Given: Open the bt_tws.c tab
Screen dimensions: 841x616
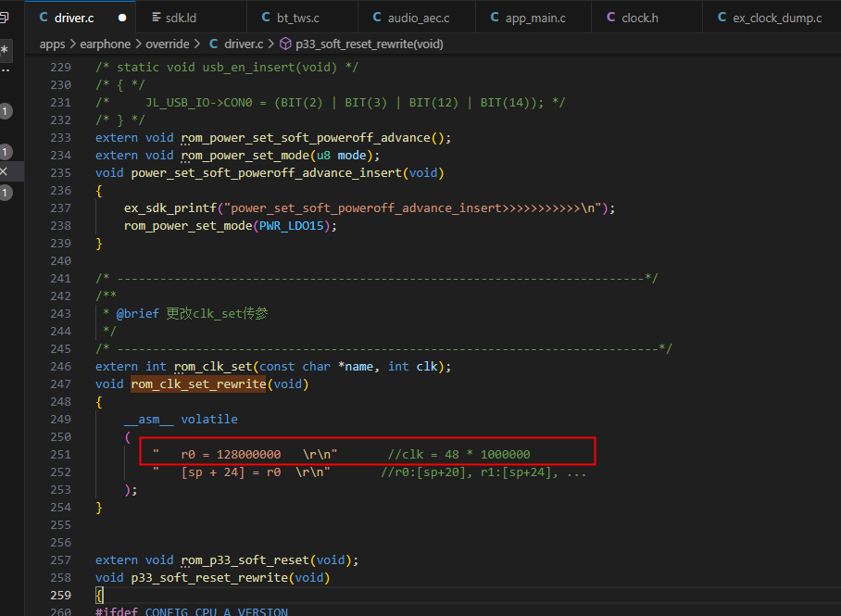Looking at the screenshot, I should 302,18.
